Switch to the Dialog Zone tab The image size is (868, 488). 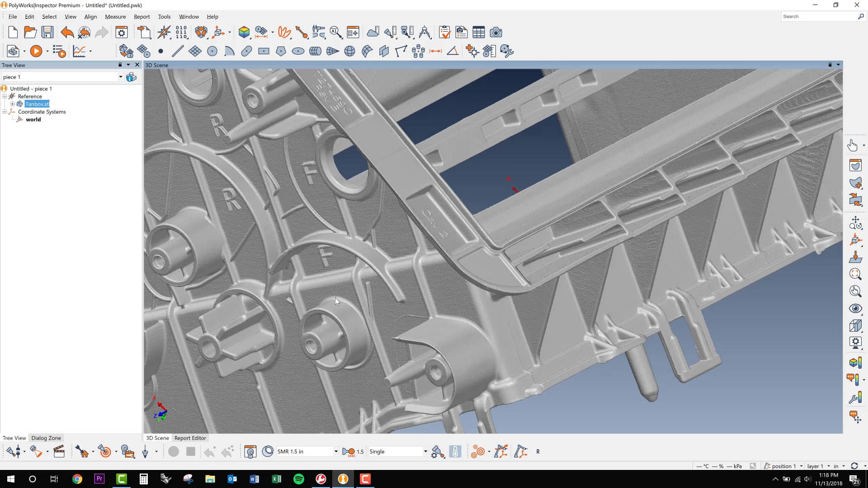[x=46, y=438]
